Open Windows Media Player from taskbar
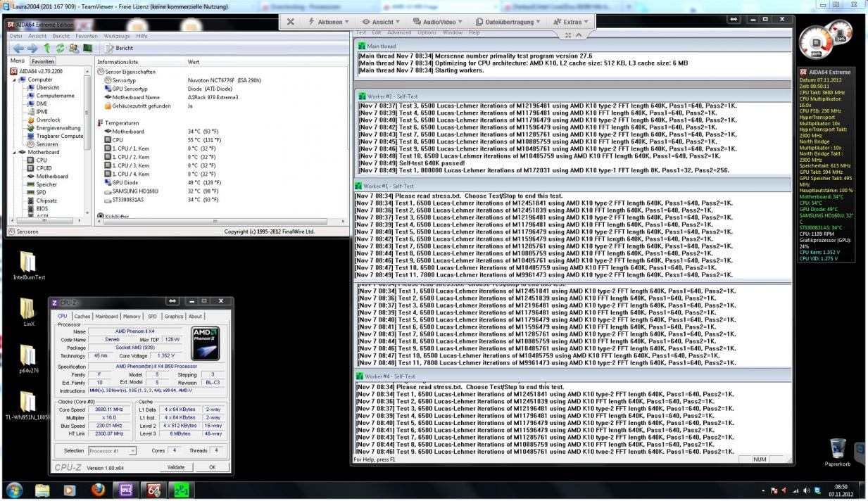The height and width of the screenshot is (501, 868). coord(69,490)
